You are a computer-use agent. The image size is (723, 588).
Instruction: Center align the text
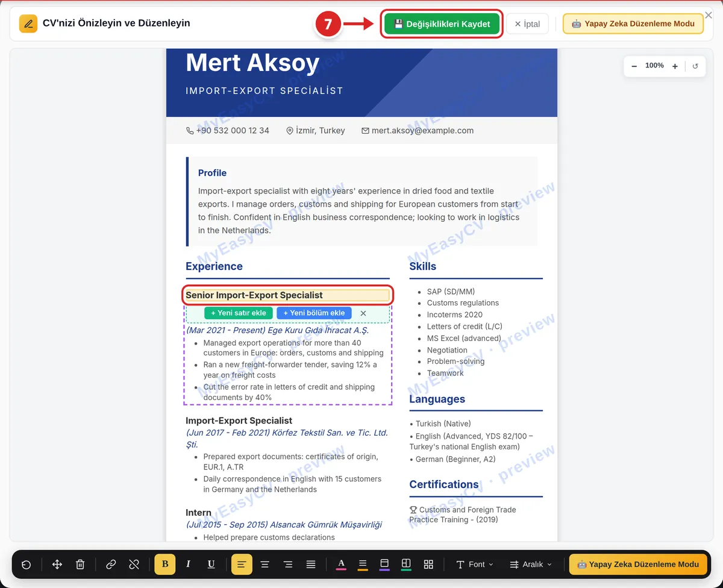point(264,565)
